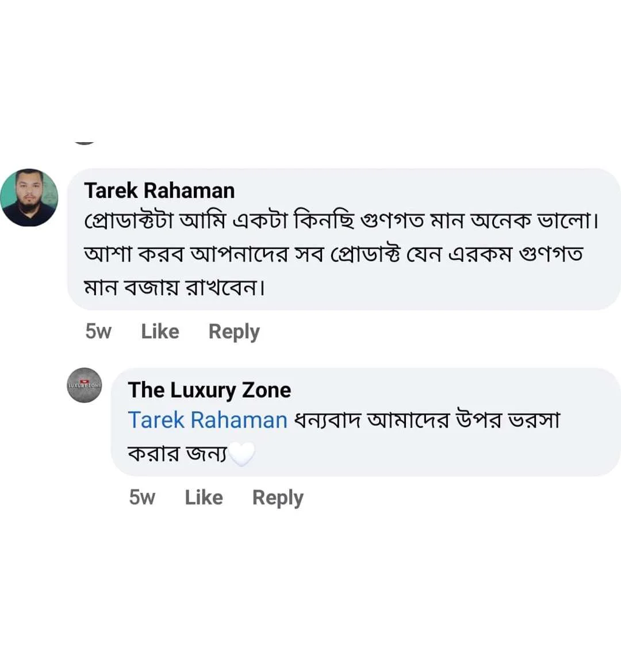Click the করার জন্য text in the reply
This screenshot has width=621, height=672.
coord(177,454)
